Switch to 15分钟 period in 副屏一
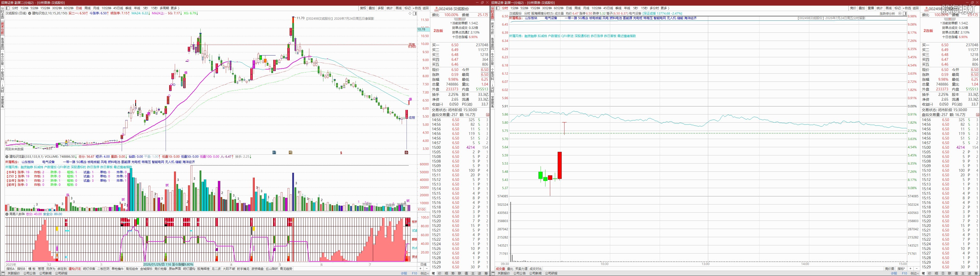980x276 pixels. click(535, 8)
